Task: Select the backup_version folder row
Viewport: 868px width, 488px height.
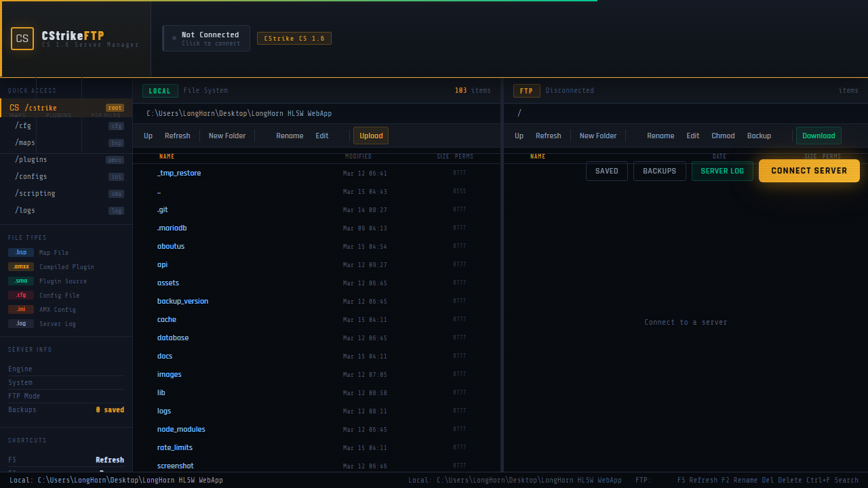Action: pos(317,301)
